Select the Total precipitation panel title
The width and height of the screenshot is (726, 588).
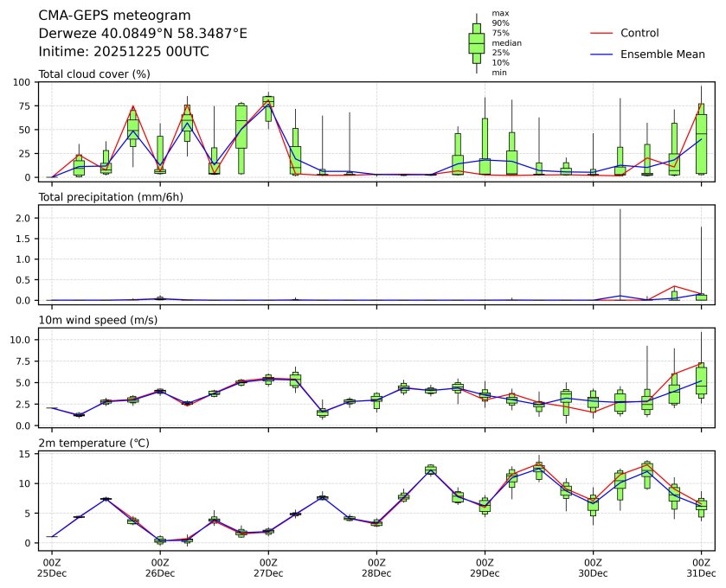click(x=111, y=196)
